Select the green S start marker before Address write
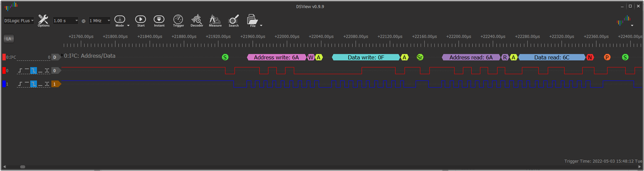The image size is (644, 171). coord(225,57)
